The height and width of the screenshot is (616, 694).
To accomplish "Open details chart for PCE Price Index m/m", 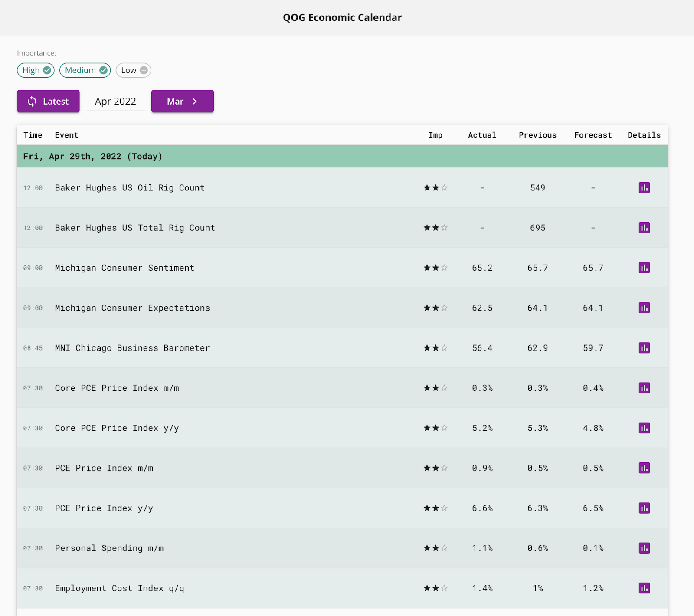I will 644,468.
